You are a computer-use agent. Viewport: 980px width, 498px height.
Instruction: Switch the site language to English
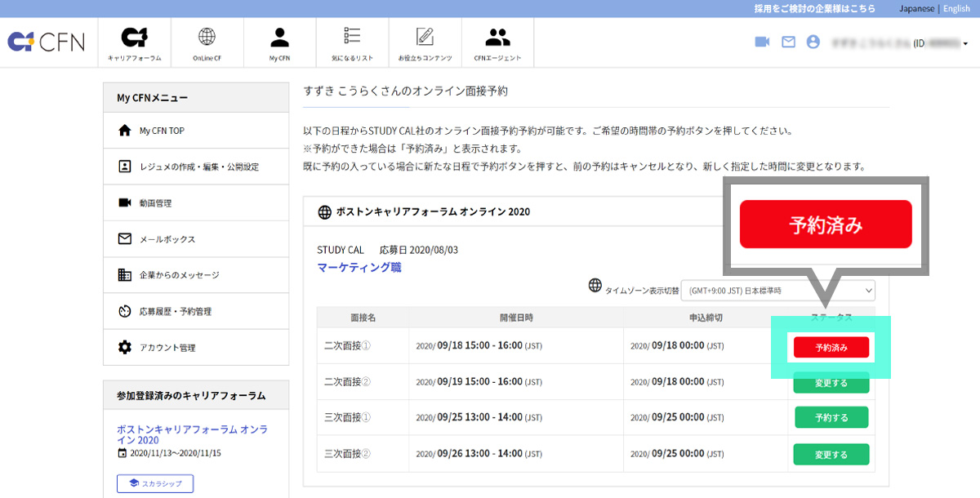click(956, 8)
